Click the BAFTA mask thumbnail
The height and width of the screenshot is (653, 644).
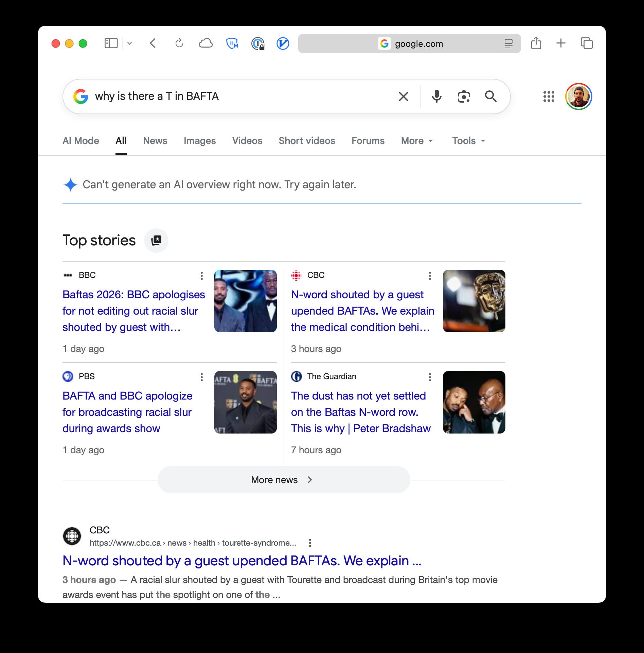tap(474, 301)
